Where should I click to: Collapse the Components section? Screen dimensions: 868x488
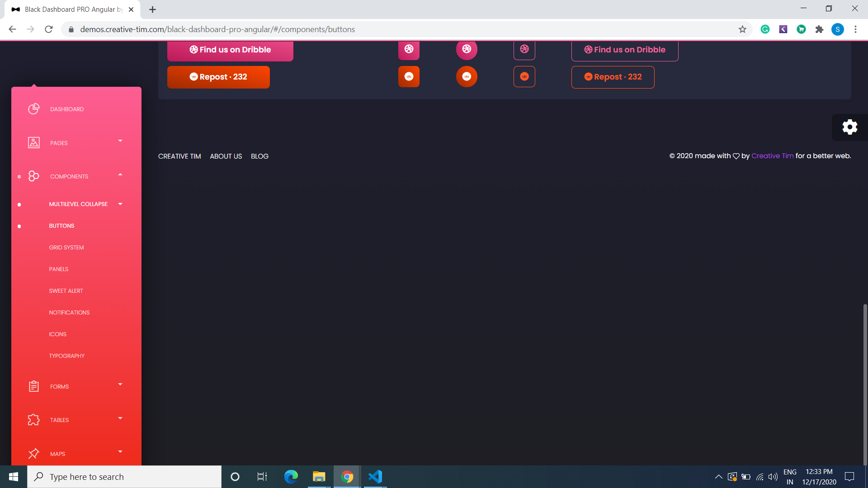point(120,174)
